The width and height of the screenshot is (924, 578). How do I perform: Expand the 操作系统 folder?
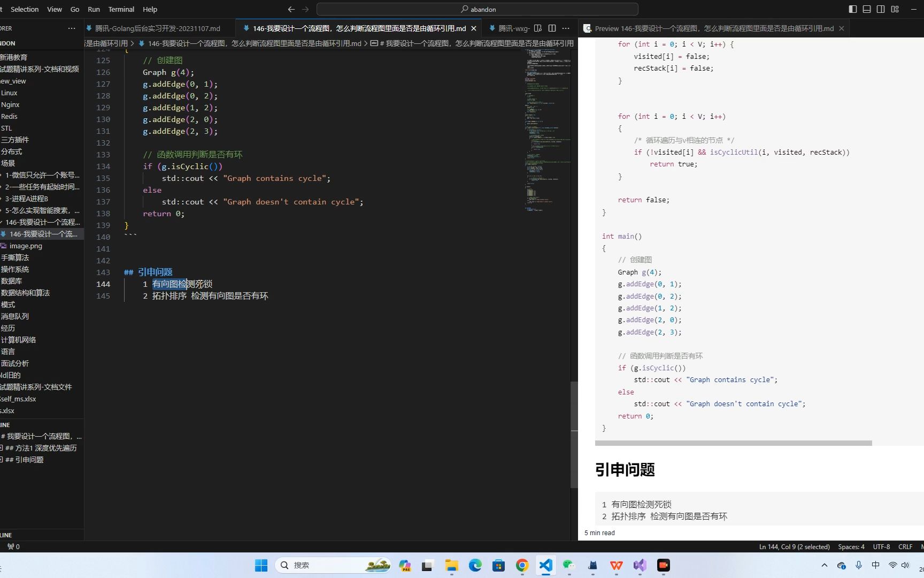click(x=42, y=269)
